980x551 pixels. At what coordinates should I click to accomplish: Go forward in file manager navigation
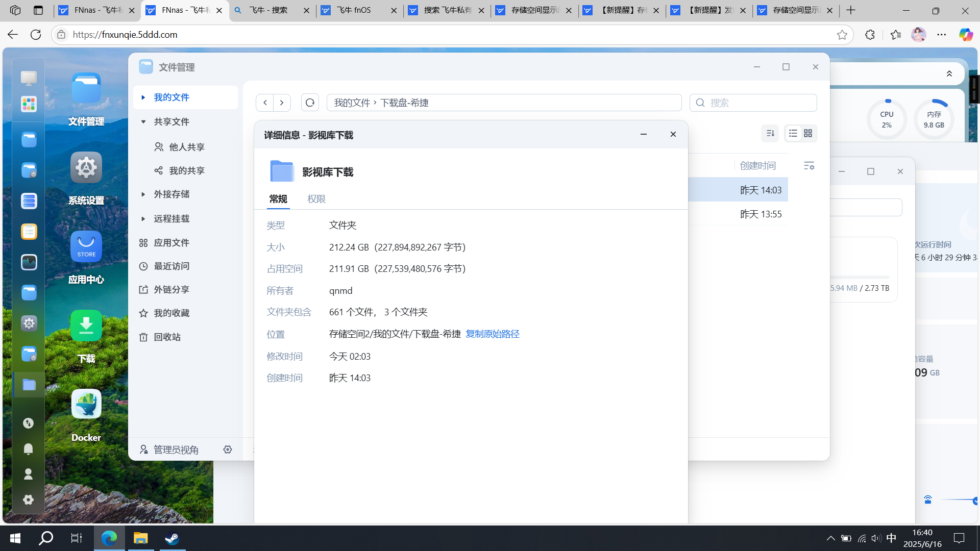[x=282, y=103]
